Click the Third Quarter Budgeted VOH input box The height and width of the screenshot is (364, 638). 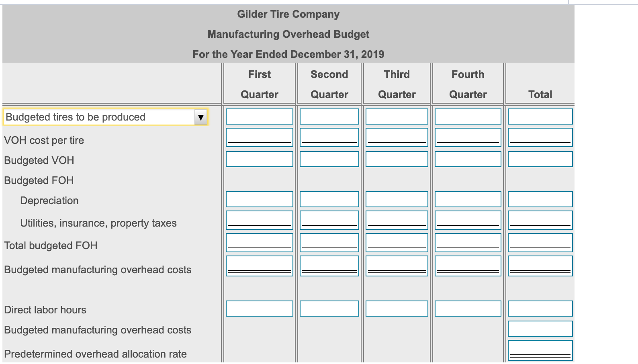point(397,159)
